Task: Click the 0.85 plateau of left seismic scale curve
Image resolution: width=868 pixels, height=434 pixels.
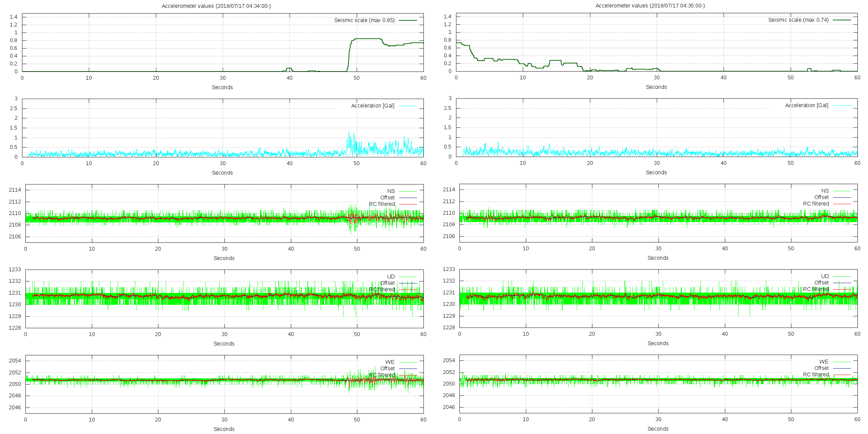Action: coord(368,39)
